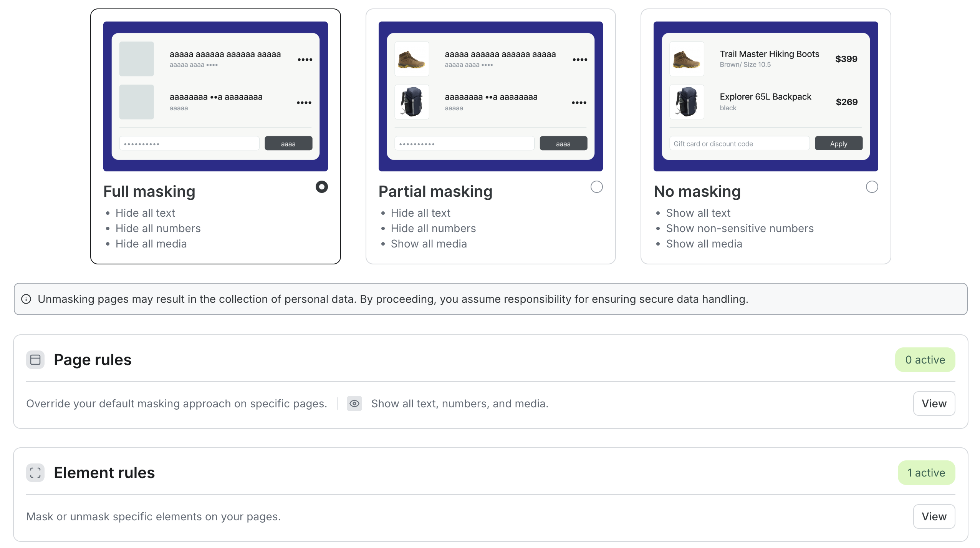Click 'Hide all media' bullet text
Screen dimensions: 980x548
tap(151, 244)
